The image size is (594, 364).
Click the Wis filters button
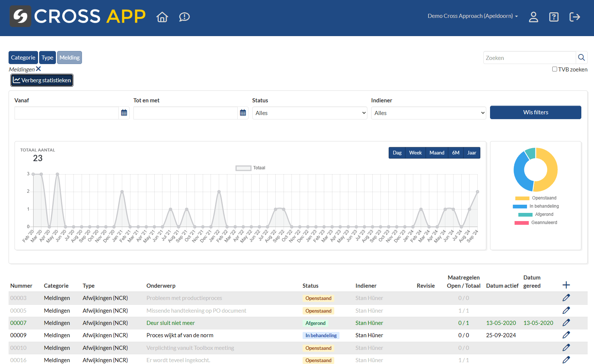click(535, 112)
